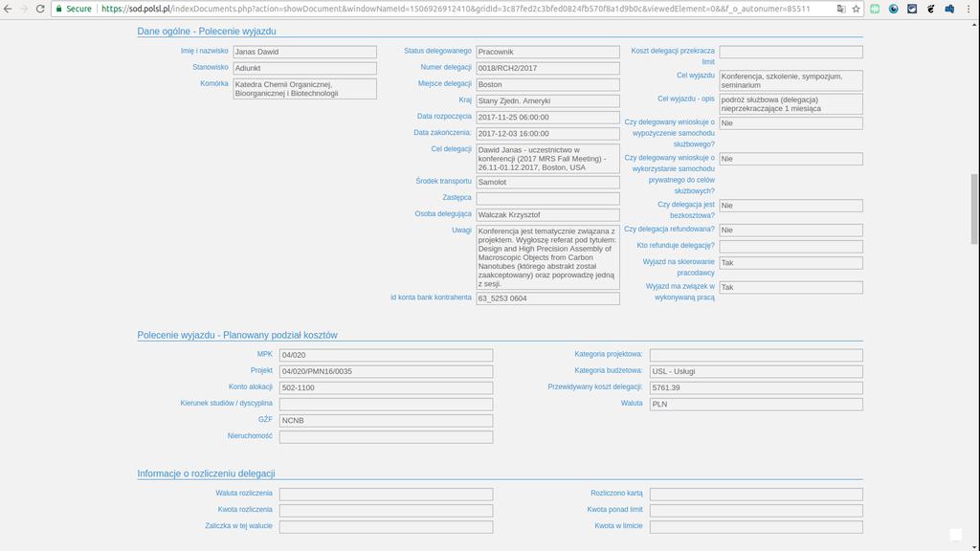Click the empty Waluta rozliczenia field
Viewport: 980px width, 551px height.
[x=387, y=495]
